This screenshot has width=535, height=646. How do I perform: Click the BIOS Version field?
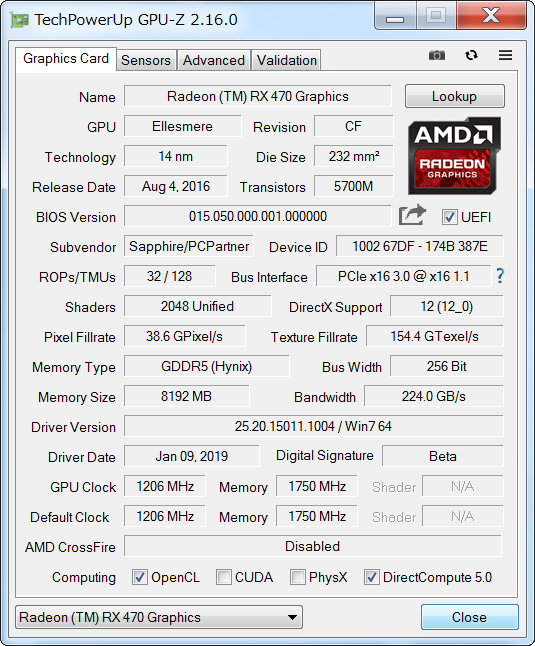(x=257, y=216)
